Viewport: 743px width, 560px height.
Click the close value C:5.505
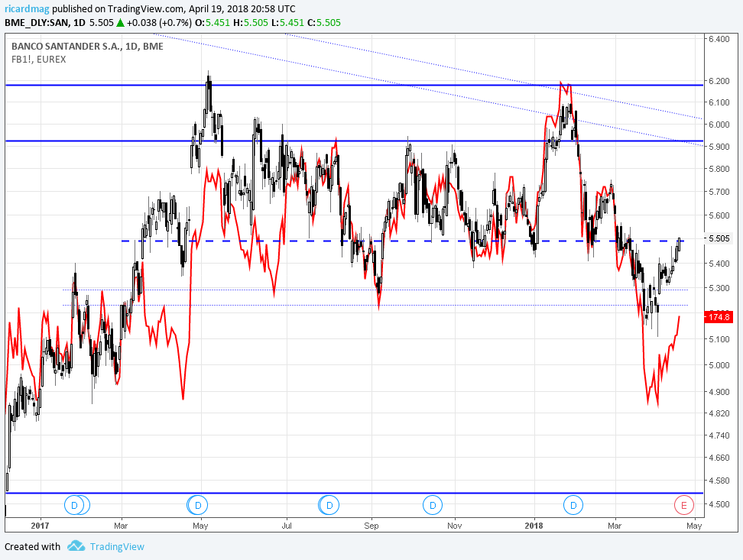pos(323,22)
